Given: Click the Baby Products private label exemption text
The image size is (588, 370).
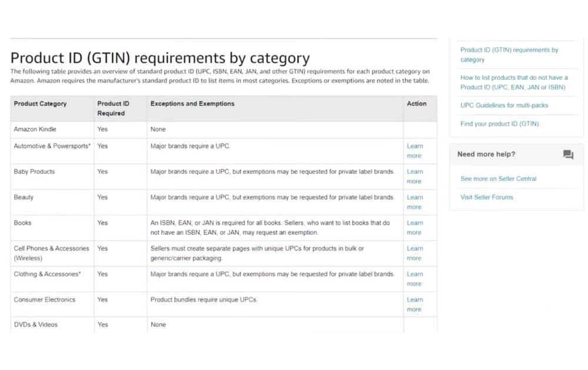Looking at the screenshot, I should coord(272,171).
